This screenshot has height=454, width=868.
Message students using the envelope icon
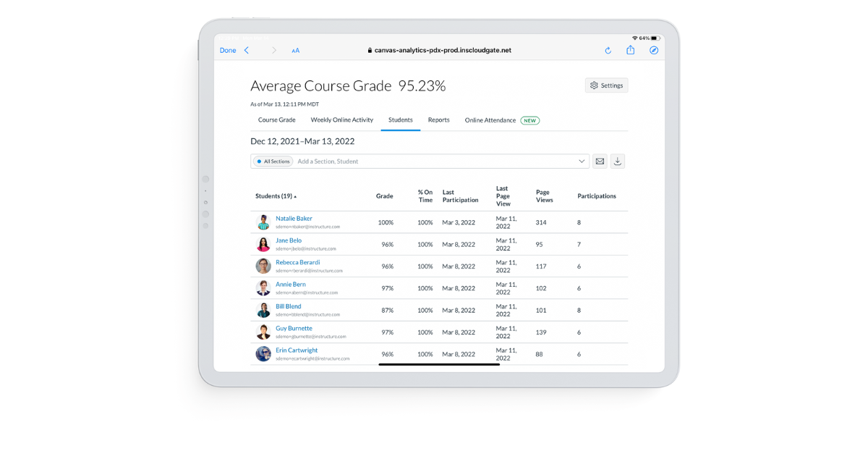(600, 161)
